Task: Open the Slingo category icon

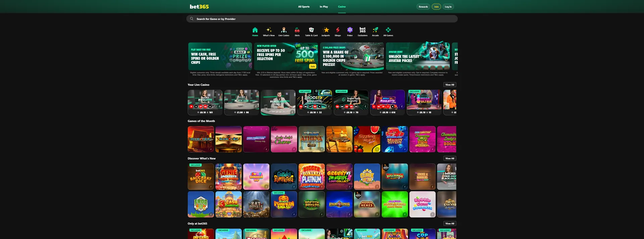Action: click(x=338, y=30)
